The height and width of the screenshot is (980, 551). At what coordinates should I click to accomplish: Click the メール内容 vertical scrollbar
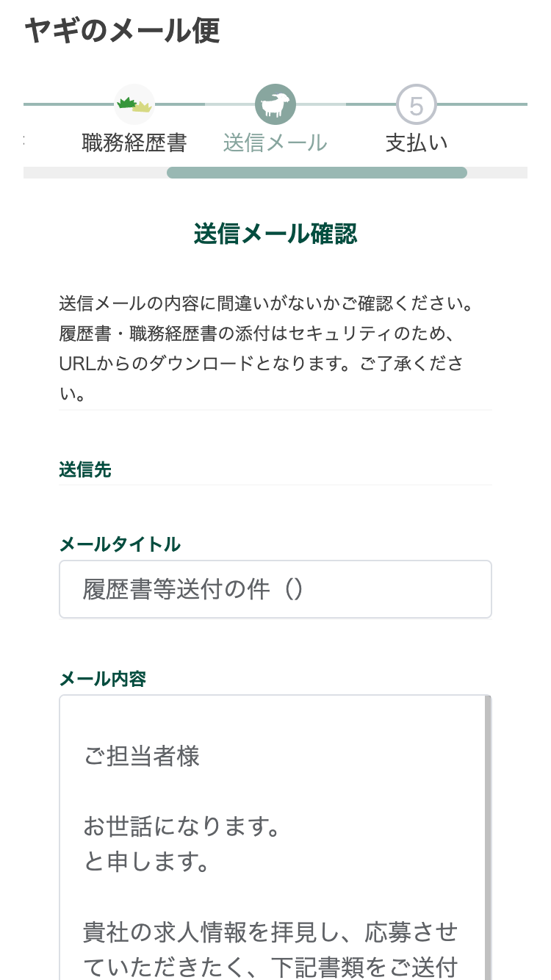(x=488, y=837)
